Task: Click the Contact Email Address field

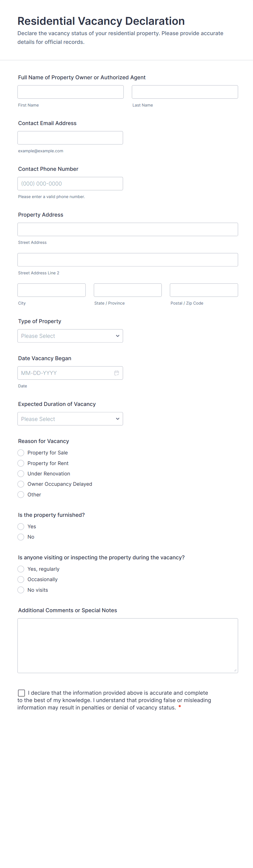Action: tap(70, 138)
